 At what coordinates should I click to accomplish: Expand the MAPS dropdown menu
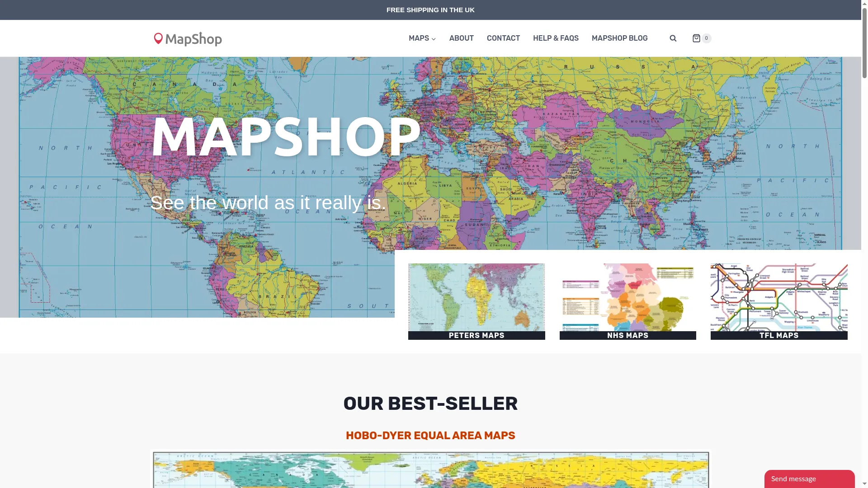[x=422, y=38]
